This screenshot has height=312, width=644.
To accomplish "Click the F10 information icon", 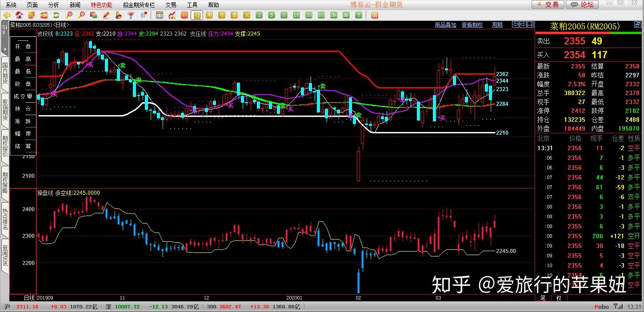I will 44,15.
